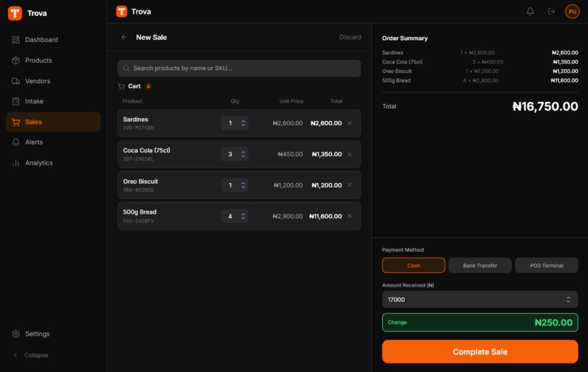Click the Alerts bell icon in the sidebar

tap(16, 142)
